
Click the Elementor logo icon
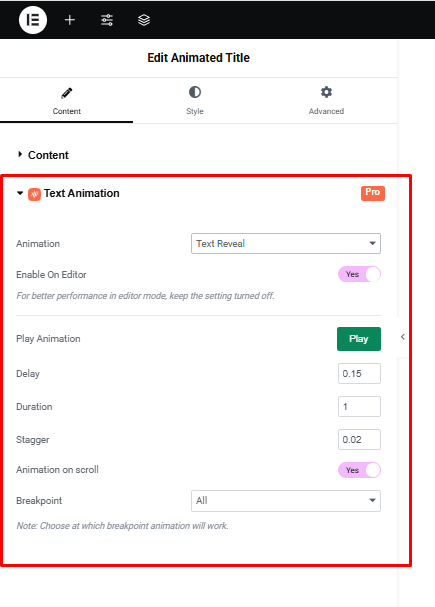[x=33, y=20]
